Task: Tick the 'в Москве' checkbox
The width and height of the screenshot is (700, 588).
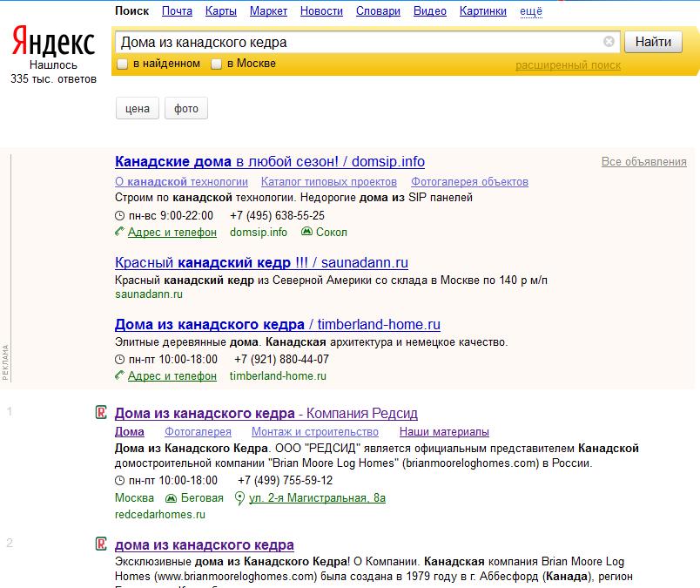Action: [x=216, y=64]
